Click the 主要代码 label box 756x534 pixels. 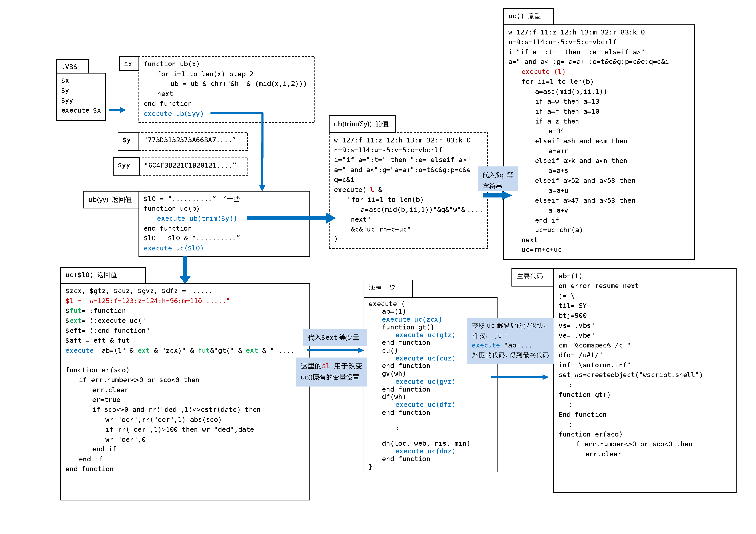pyautogui.click(x=532, y=277)
